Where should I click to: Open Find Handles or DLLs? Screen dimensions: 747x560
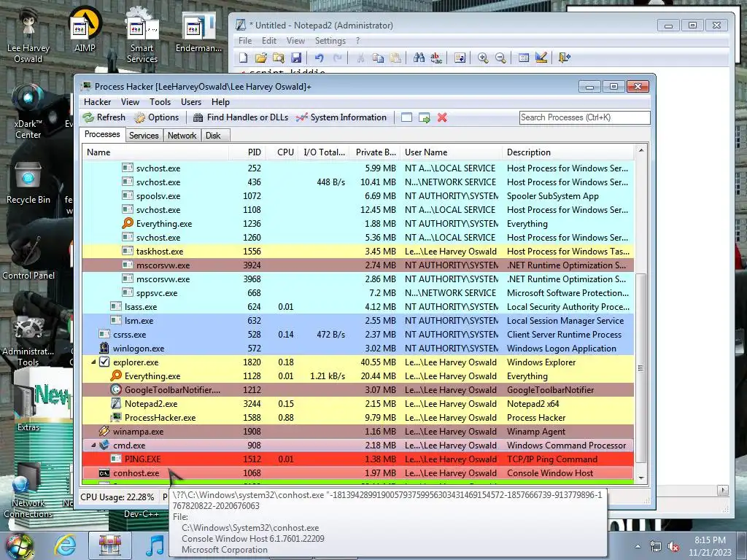241,117
